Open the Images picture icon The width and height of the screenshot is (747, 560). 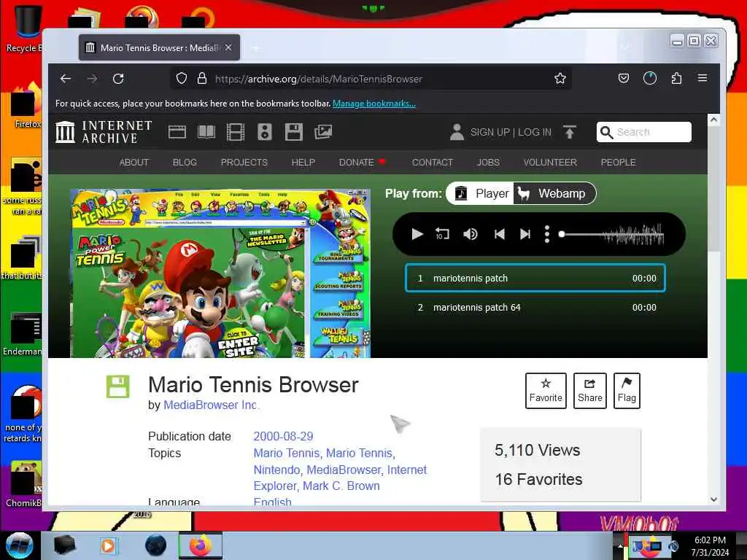click(323, 132)
